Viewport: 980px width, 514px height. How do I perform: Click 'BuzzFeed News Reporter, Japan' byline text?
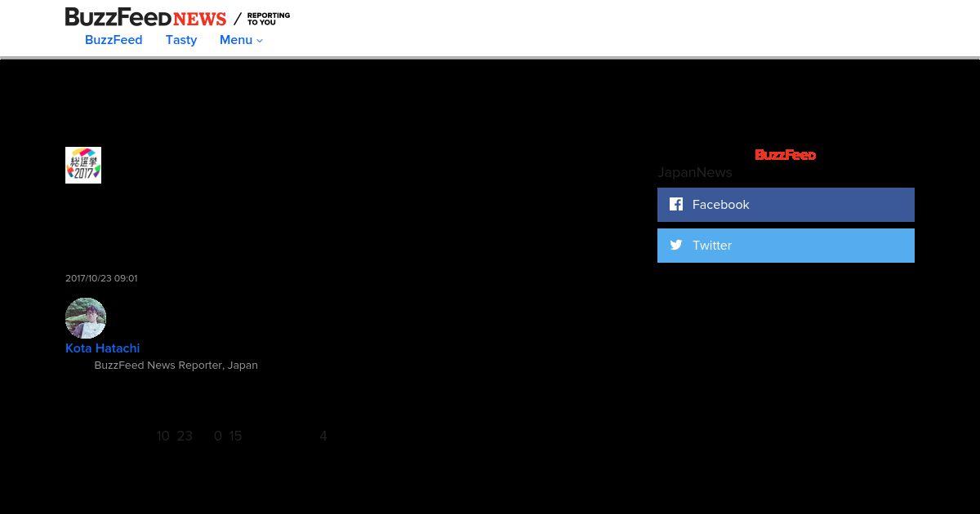coord(176,366)
